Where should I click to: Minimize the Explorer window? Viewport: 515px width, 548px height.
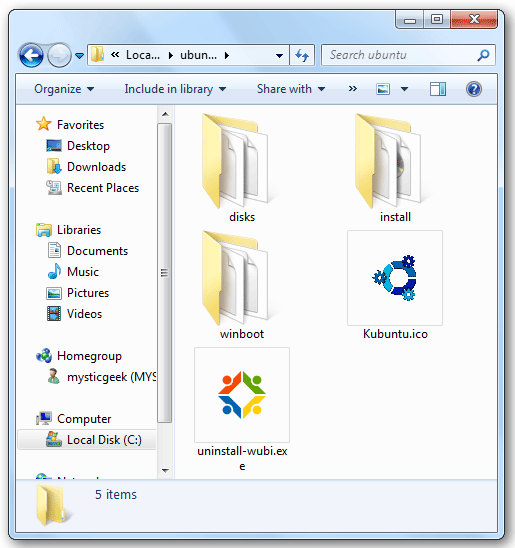click(x=409, y=20)
